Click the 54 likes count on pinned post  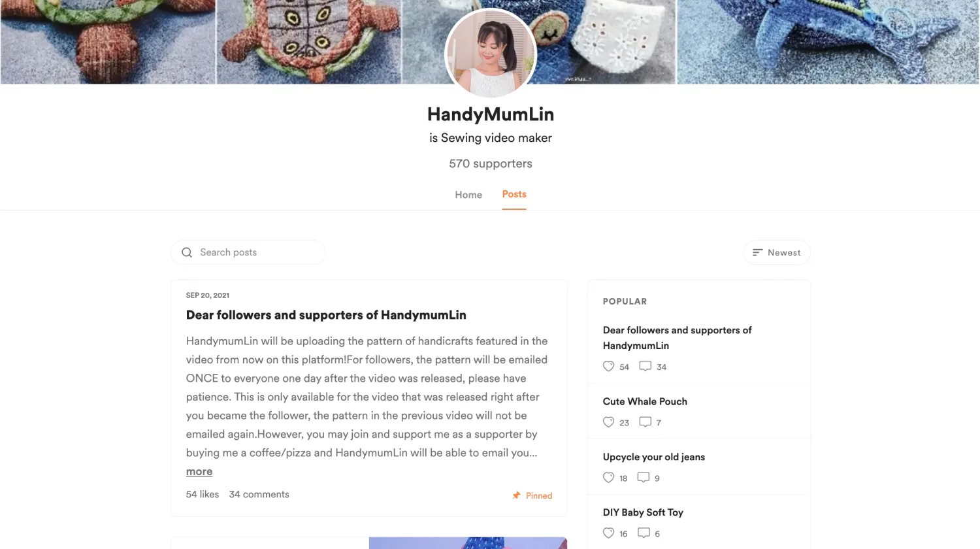[x=203, y=495]
